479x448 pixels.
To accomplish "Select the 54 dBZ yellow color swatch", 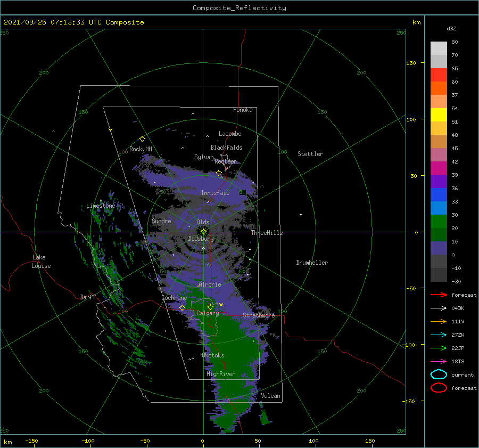I will [439, 115].
